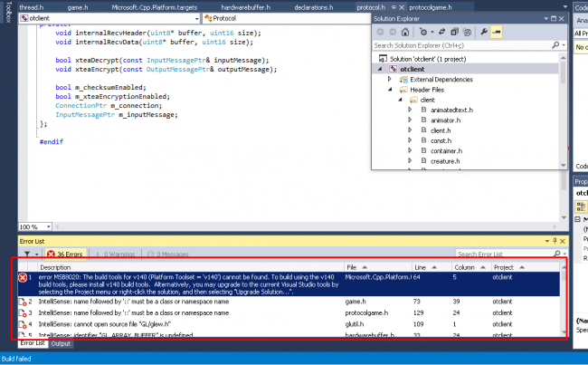This screenshot has width=588, height=365.
Task: Close the protocol.h tab
Action: [x=402, y=7]
